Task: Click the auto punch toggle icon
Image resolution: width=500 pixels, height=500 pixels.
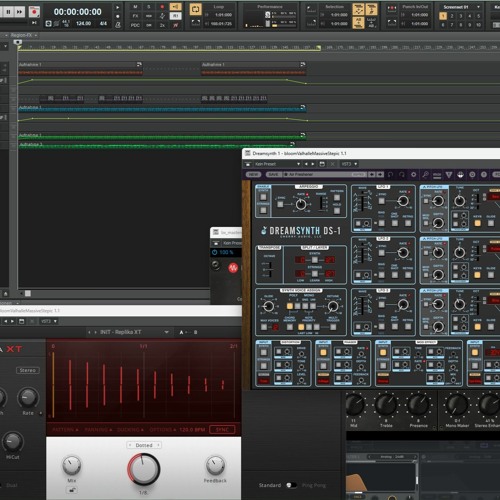Action: pos(392,9)
